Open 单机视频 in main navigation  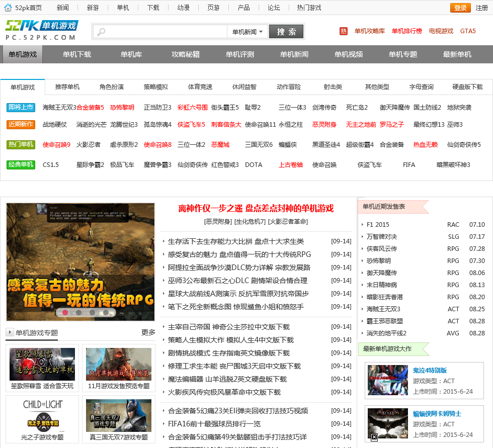[x=348, y=54]
